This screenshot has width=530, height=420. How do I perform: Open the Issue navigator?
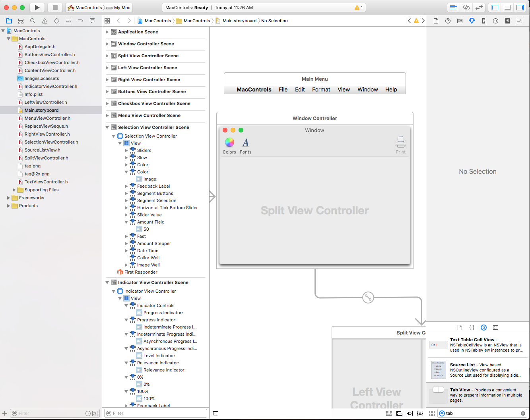pos(44,21)
